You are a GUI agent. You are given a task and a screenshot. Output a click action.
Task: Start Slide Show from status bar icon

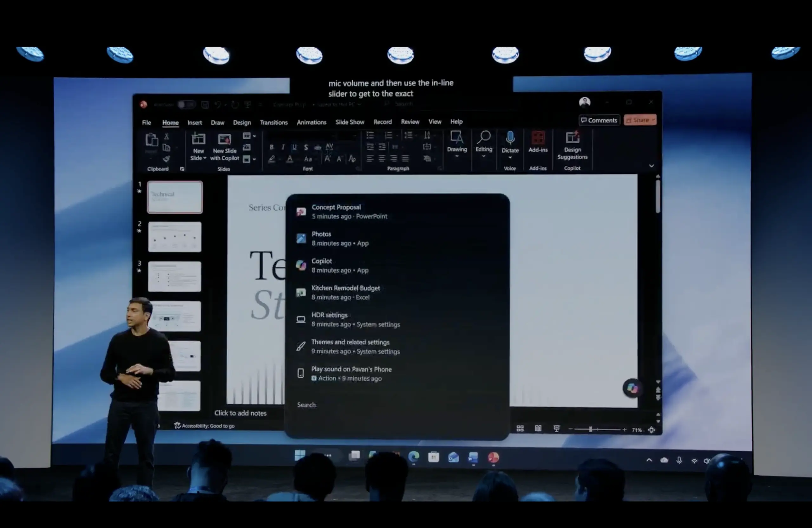[556, 429]
